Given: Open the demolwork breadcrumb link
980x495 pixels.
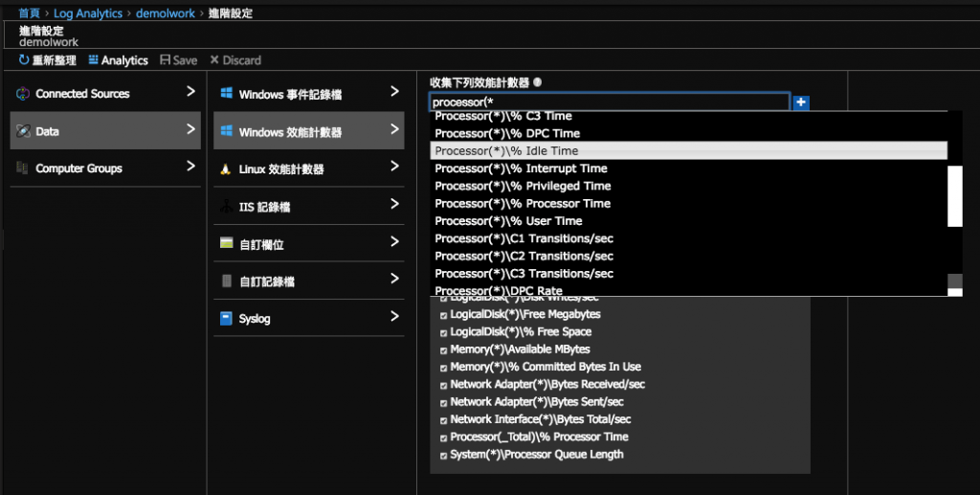Looking at the screenshot, I should click(x=166, y=13).
